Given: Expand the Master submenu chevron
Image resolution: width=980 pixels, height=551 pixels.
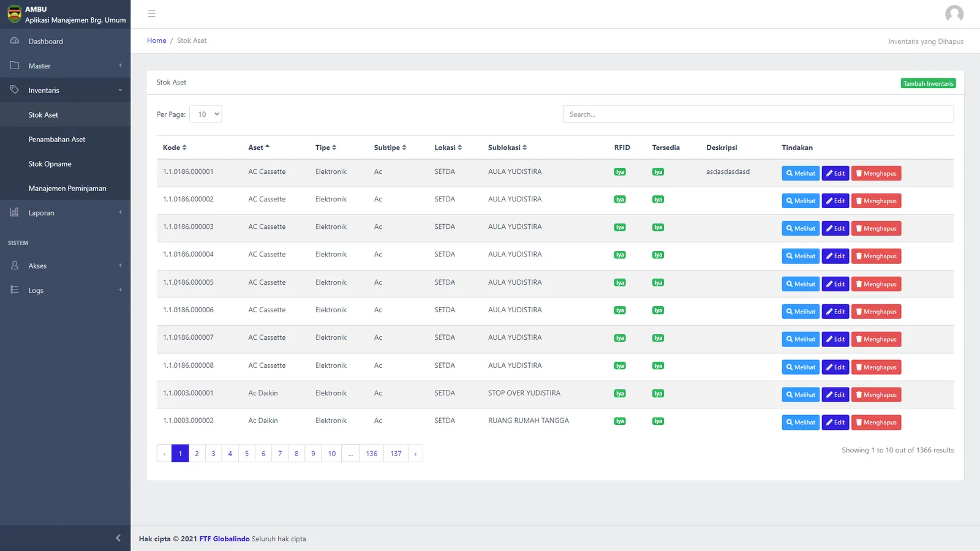Looking at the screenshot, I should (121, 66).
